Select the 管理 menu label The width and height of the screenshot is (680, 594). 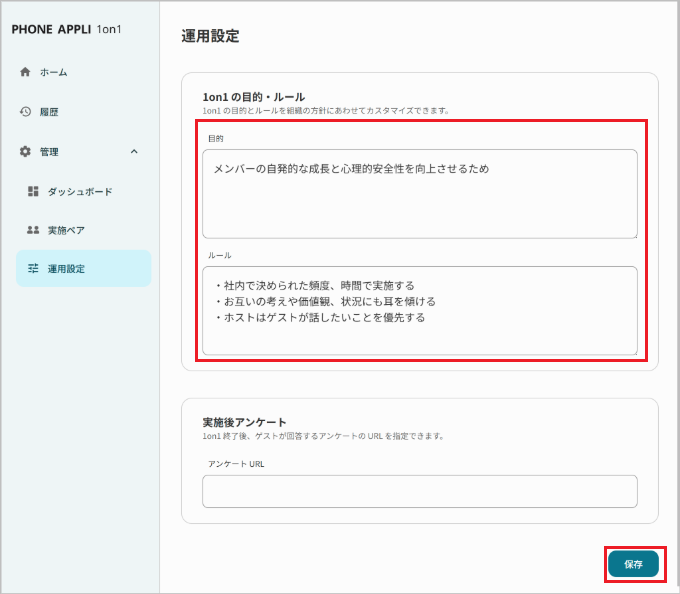49,152
